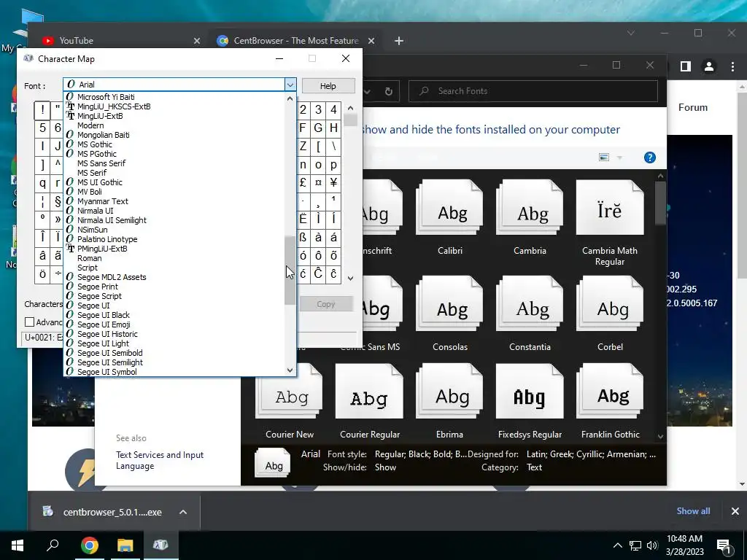Screen dimensions: 747x560
Task: Choose Segoe Script font entry
Action: pos(99,296)
